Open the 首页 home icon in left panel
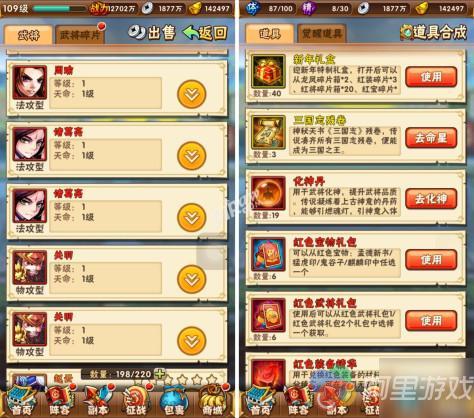This screenshot has width=474, height=418. tap(21, 400)
